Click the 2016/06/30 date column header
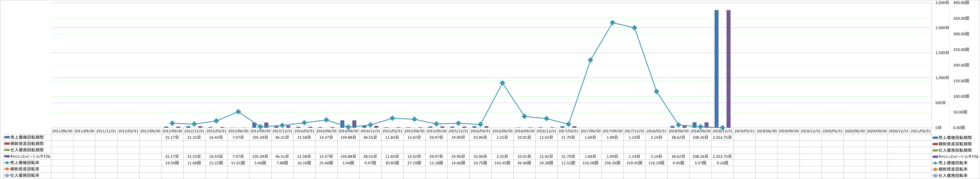 pos(502,131)
